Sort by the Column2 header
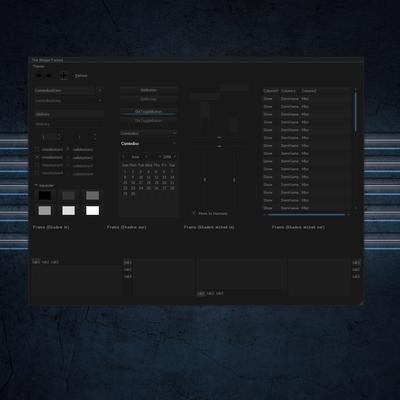 [288, 91]
